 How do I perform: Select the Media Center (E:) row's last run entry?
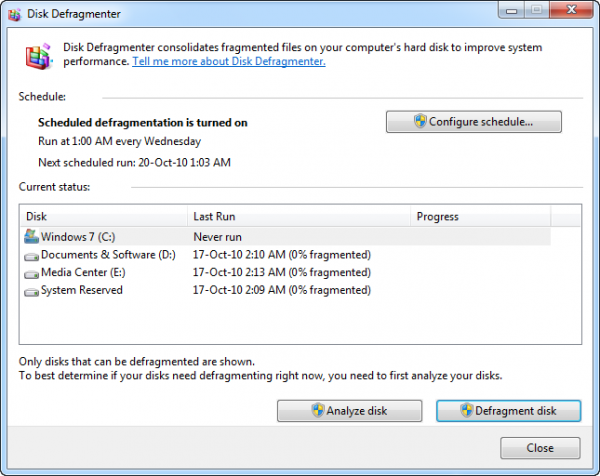tap(281, 272)
